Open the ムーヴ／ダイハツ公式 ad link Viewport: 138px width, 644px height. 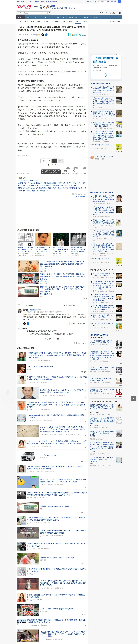[x=48, y=455]
